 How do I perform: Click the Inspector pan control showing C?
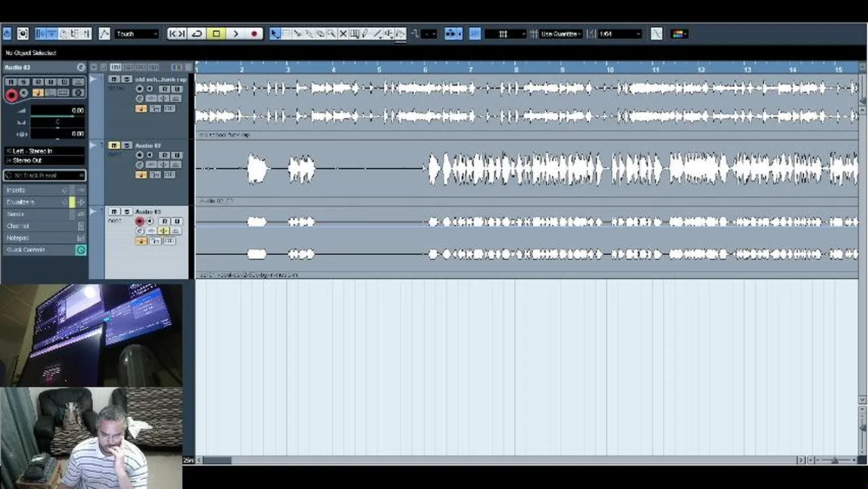[58, 122]
